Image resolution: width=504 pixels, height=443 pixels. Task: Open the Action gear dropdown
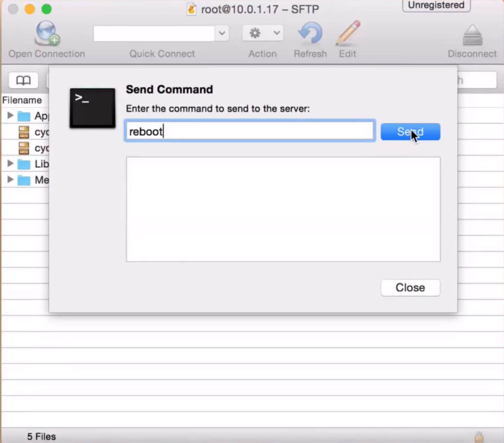coord(262,33)
